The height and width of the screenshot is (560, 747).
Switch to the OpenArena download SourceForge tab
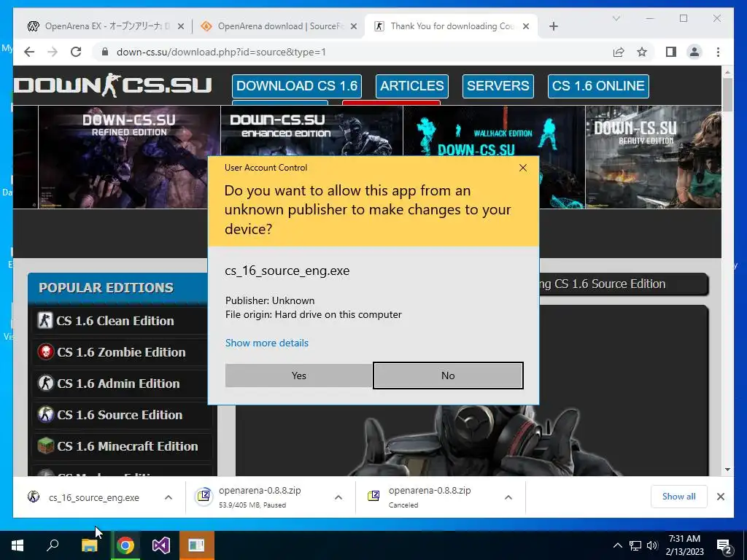[x=279, y=26]
